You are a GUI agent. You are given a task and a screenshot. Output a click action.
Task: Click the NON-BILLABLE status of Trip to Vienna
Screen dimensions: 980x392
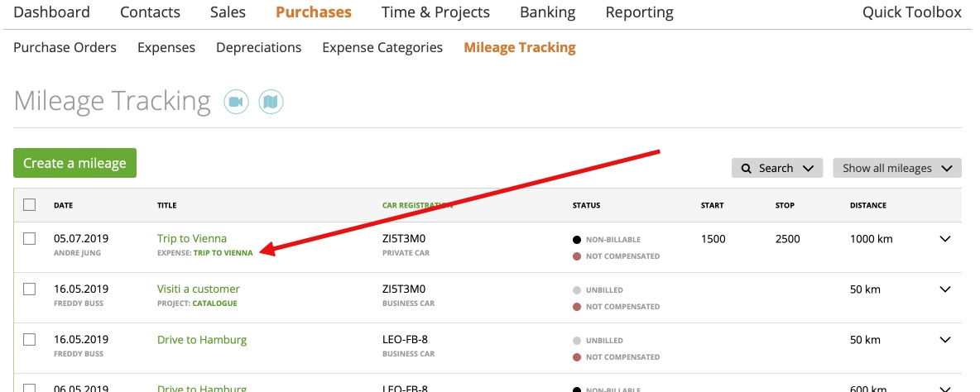pyautogui.click(x=613, y=240)
